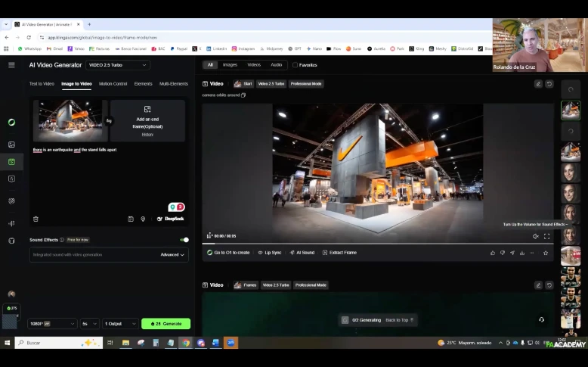Open the VIDEO 2.5 Turbo model dropdown
The image size is (588, 367).
118,65
